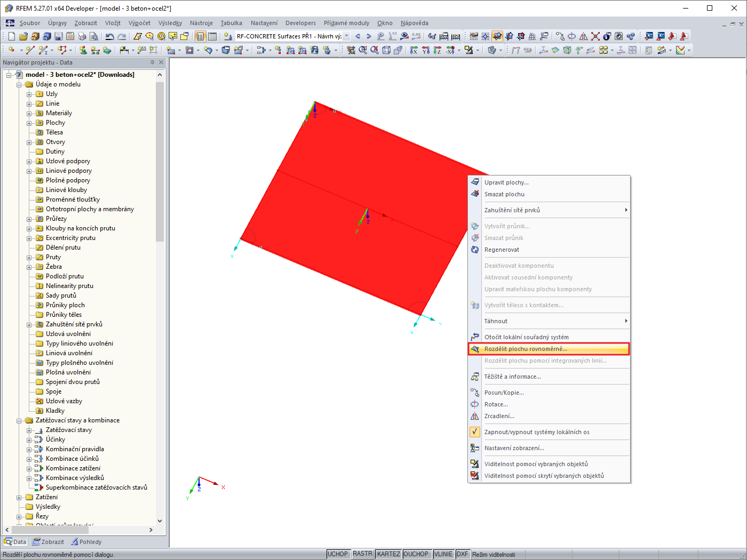747x560 pixels.
Task: Set view in X direction
Action: 414,50
